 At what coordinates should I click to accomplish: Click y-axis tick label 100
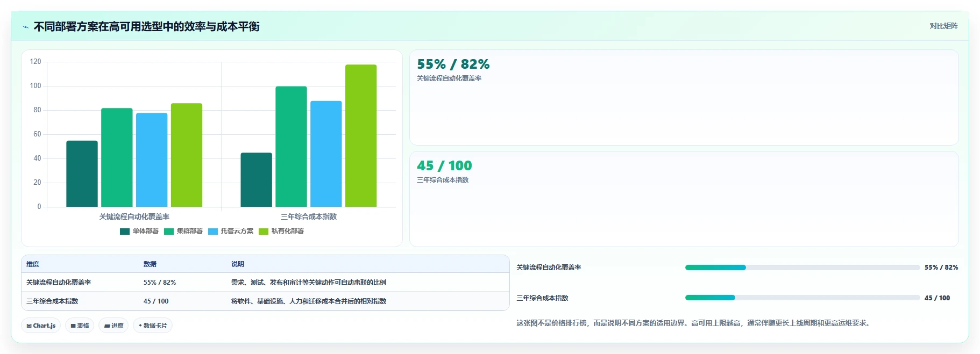coord(35,86)
